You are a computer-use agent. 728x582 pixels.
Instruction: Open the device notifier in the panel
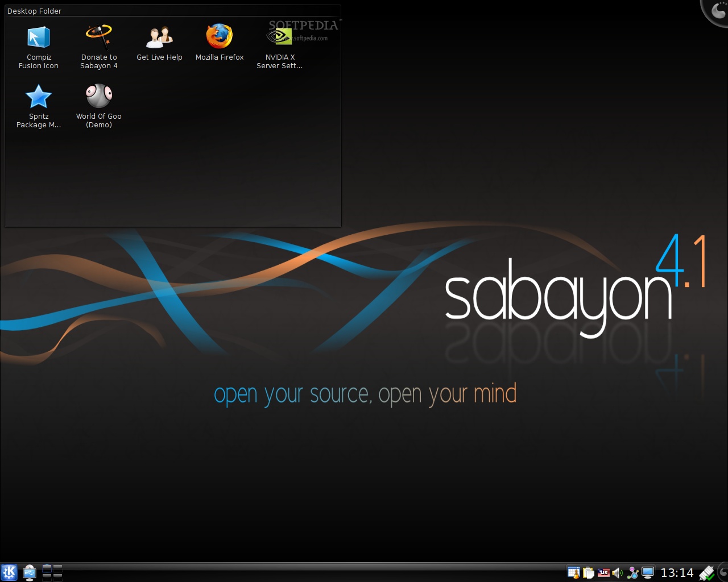tap(30, 572)
